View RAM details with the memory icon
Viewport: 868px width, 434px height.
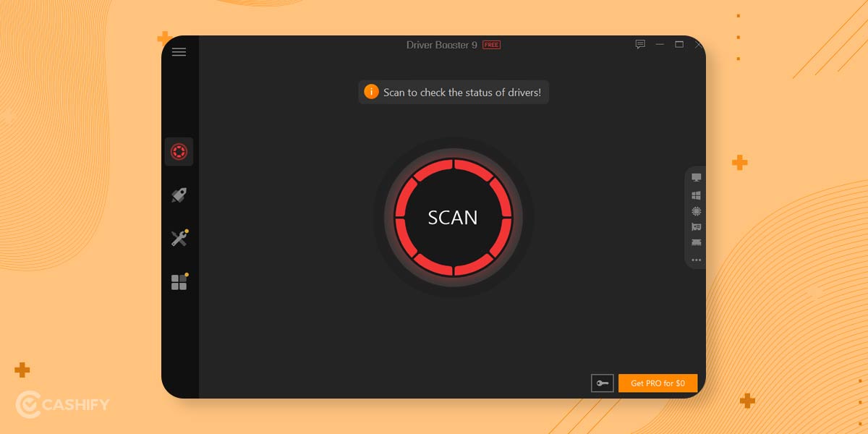click(x=696, y=244)
